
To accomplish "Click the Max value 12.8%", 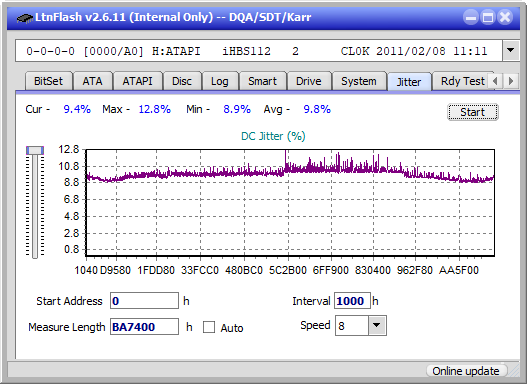I will coord(155,109).
